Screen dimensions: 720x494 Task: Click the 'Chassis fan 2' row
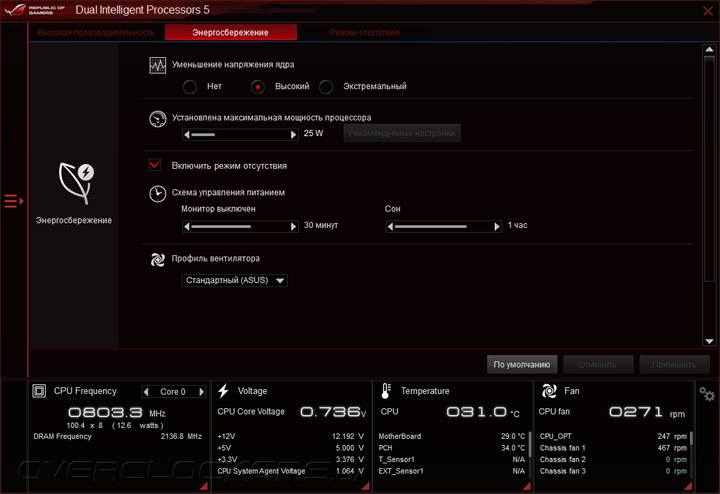(x=613, y=459)
